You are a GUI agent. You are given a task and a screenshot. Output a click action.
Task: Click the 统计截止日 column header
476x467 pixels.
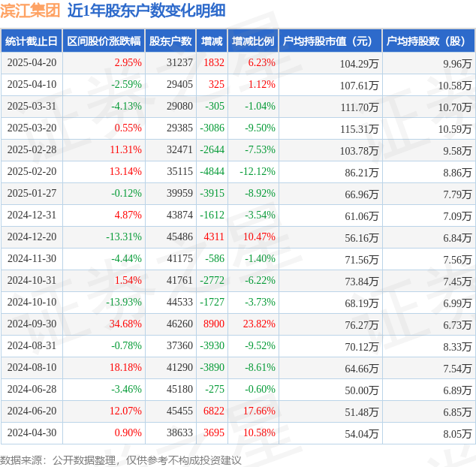(x=32, y=41)
